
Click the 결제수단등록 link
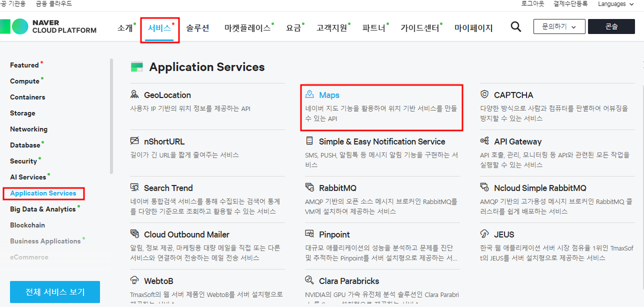(x=570, y=4)
